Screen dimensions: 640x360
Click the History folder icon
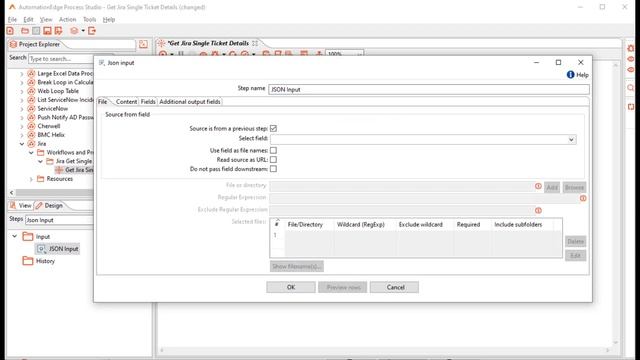pyautogui.click(x=28, y=261)
